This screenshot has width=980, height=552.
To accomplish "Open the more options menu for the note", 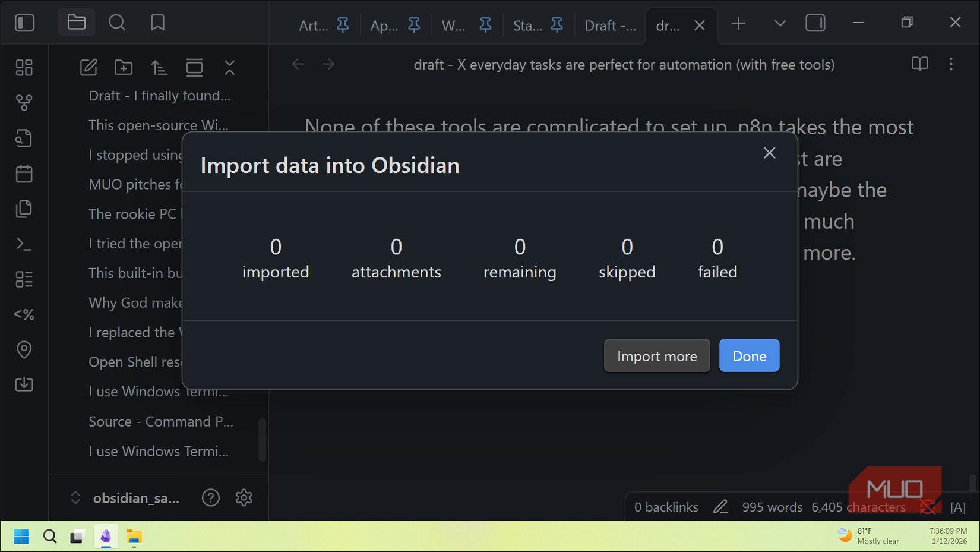I will [x=951, y=64].
